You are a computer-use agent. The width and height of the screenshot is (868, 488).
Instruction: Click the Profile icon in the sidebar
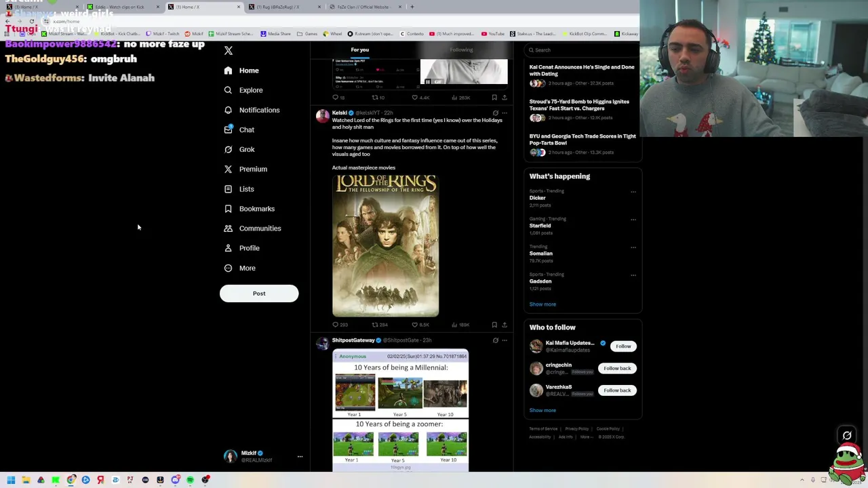tap(228, 248)
